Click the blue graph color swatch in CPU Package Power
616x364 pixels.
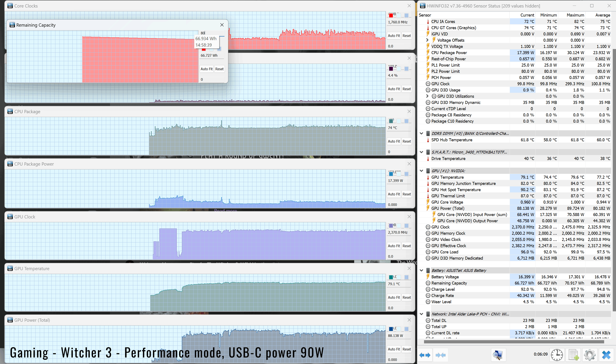click(391, 174)
